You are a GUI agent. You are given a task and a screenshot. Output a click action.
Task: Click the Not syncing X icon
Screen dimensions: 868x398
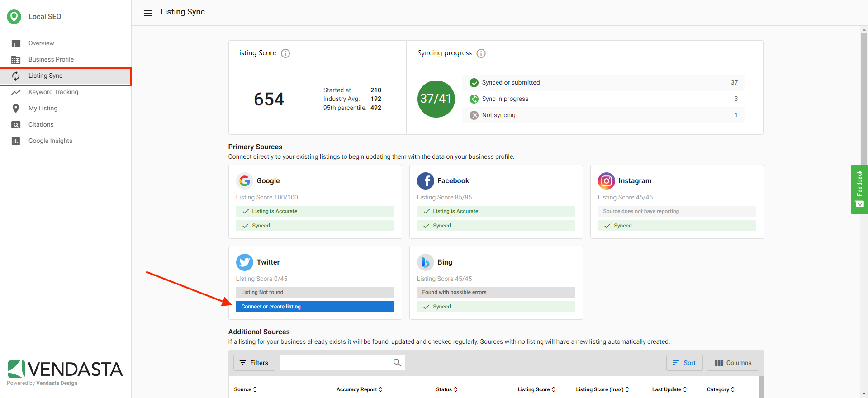[474, 115]
